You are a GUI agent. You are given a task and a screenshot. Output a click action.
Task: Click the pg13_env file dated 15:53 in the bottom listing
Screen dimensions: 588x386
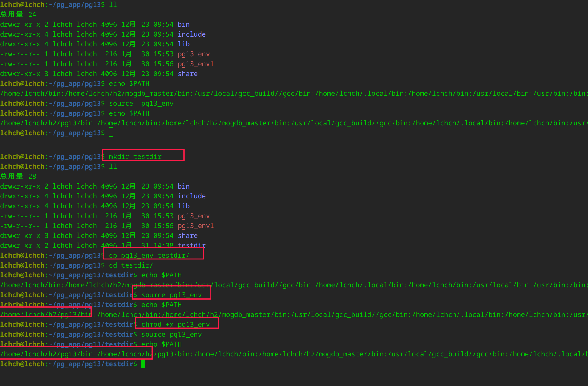click(194, 216)
